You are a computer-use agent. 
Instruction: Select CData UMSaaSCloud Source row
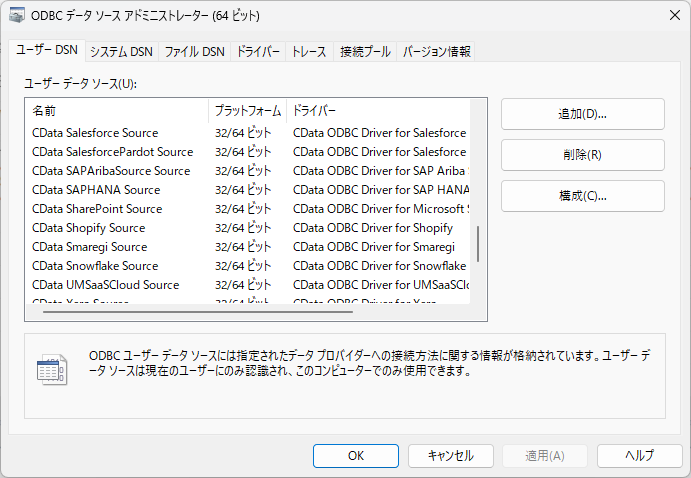(x=248, y=285)
